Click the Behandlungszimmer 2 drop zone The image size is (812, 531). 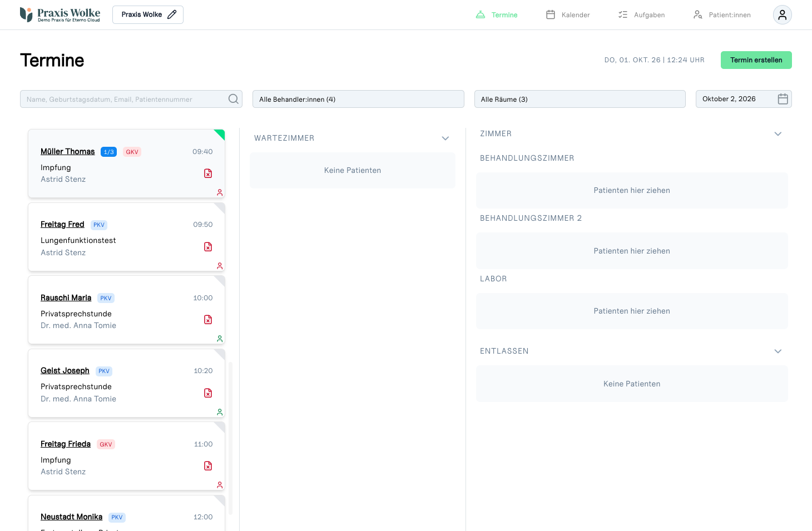click(x=632, y=251)
